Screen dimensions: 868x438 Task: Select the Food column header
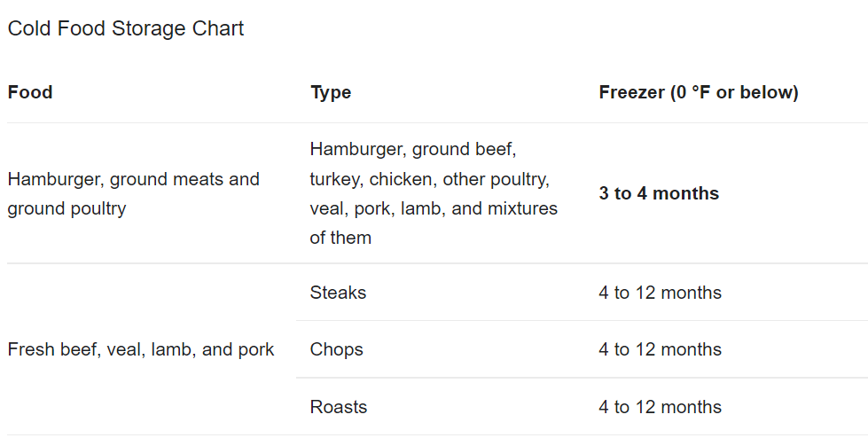click(x=30, y=92)
